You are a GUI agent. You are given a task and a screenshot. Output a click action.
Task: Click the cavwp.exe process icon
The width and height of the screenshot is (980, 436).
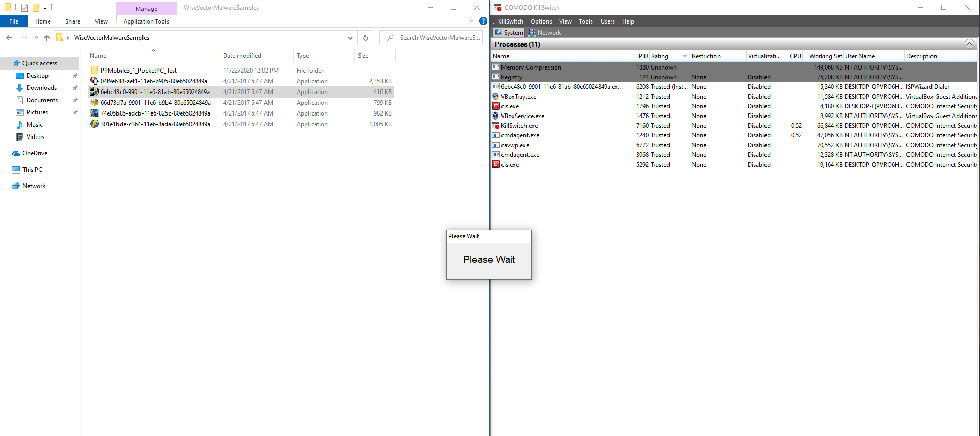(495, 145)
